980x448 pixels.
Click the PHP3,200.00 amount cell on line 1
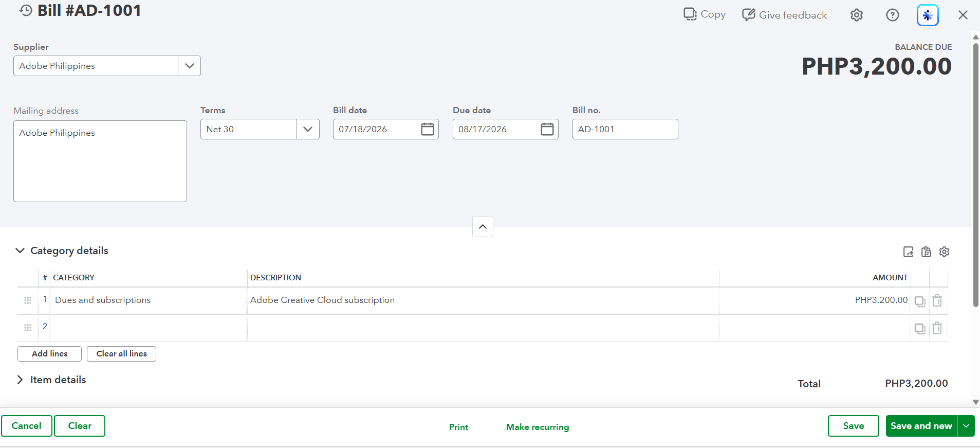(815, 300)
